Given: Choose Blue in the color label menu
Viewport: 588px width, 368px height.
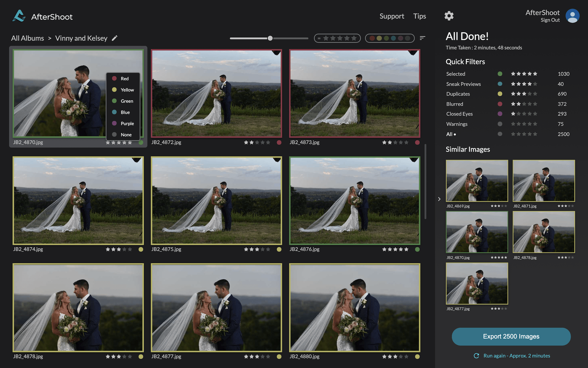Looking at the screenshot, I should [x=123, y=112].
